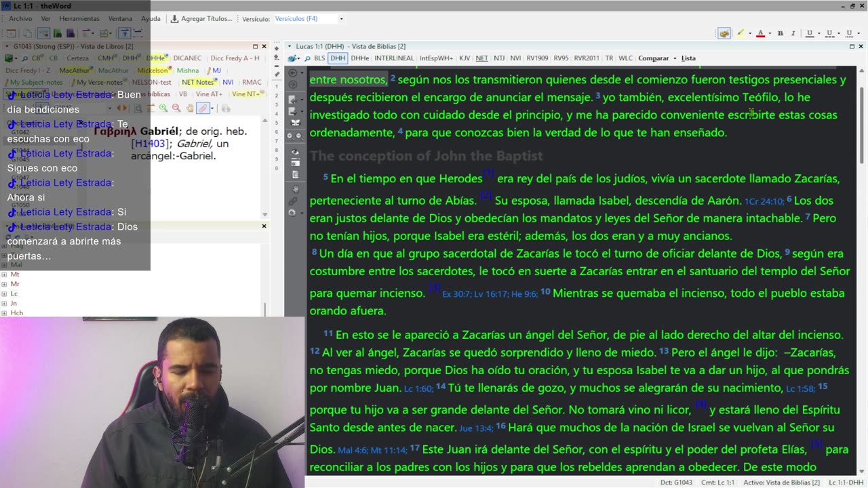Click the zoom out magnifier in Book view
The width and height of the screenshot is (868, 488).
[x=176, y=108]
